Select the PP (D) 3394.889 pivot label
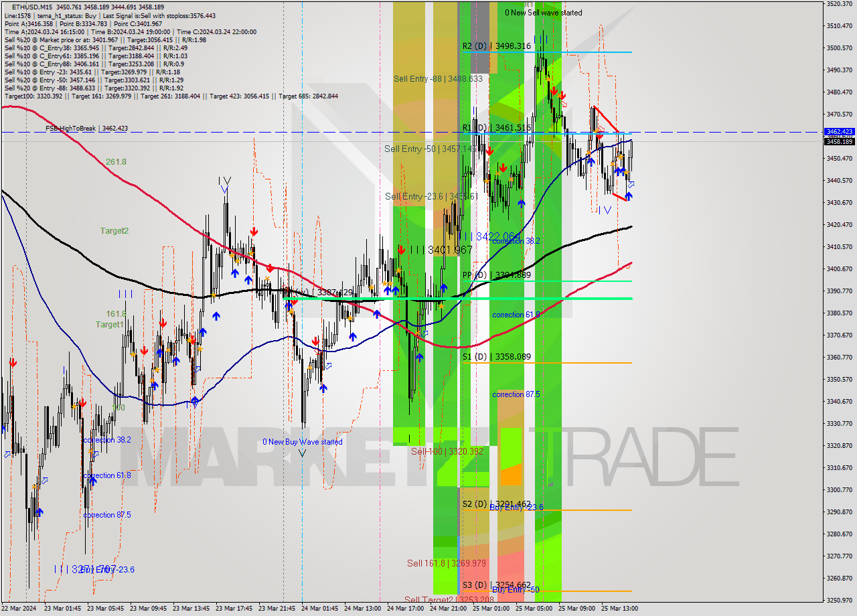Screen dimensions: 857x616 (x=496, y=275)
